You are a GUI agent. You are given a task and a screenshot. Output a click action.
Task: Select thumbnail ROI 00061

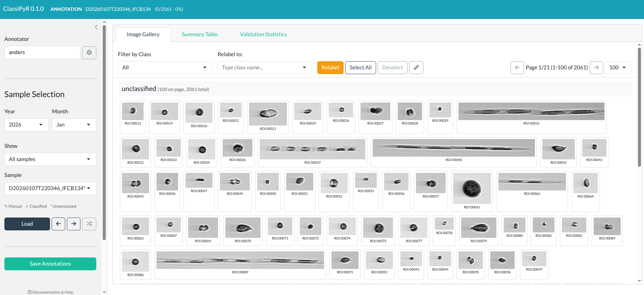[x=472, y=189]
